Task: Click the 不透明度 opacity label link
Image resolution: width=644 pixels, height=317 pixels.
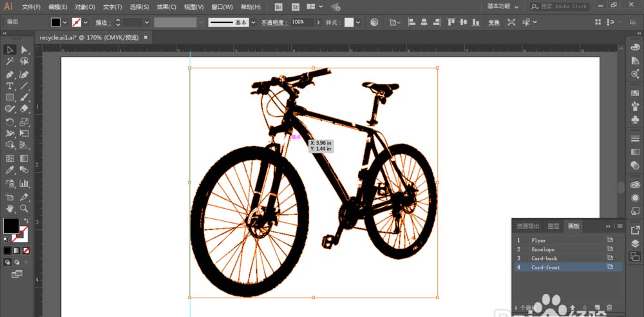Action: click(x=274, y=22)
